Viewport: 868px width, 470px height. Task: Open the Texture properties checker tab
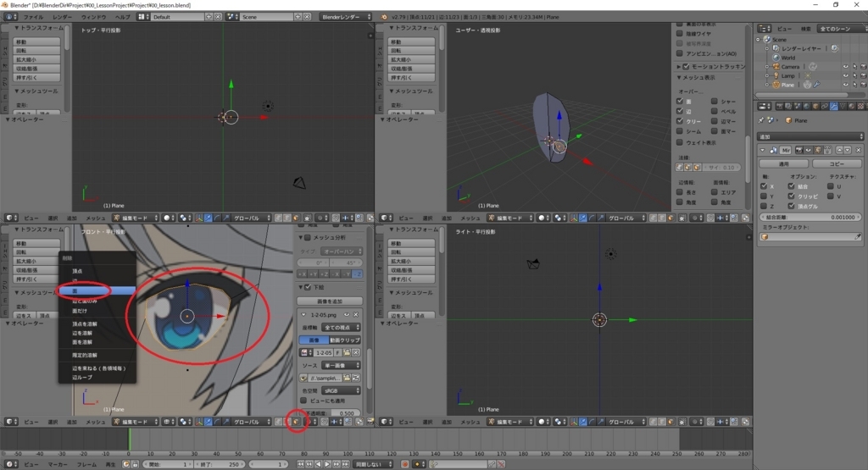(x=860, y=106)
